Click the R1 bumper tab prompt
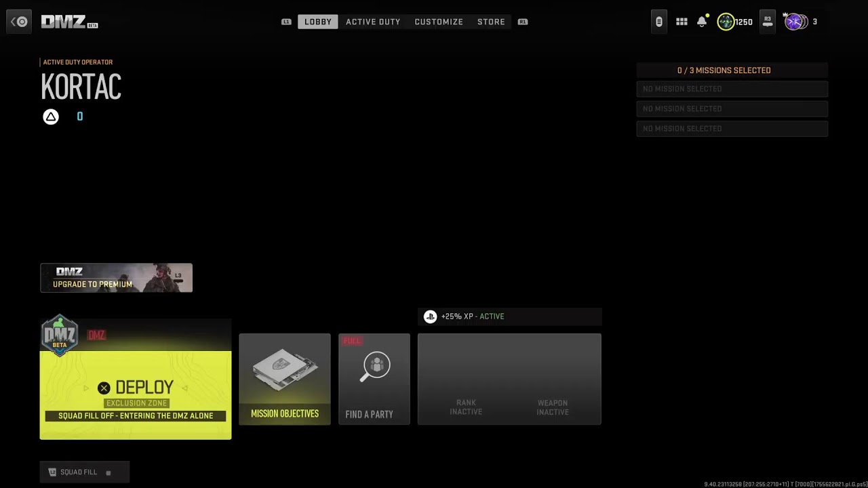868x488 pixels. (x=523, y=22)
